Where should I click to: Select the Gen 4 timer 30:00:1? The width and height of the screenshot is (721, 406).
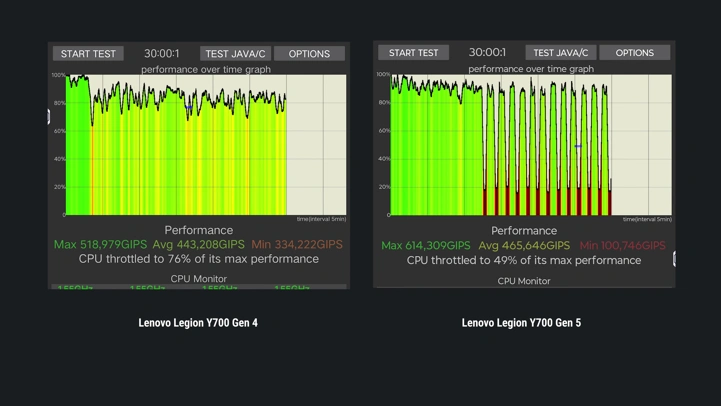pos(161,53)
